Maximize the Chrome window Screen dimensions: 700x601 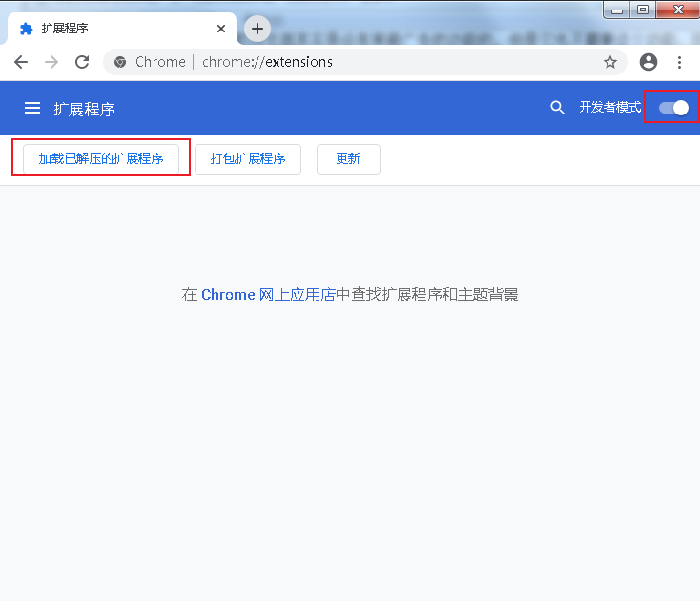click(x=643, y=10)
